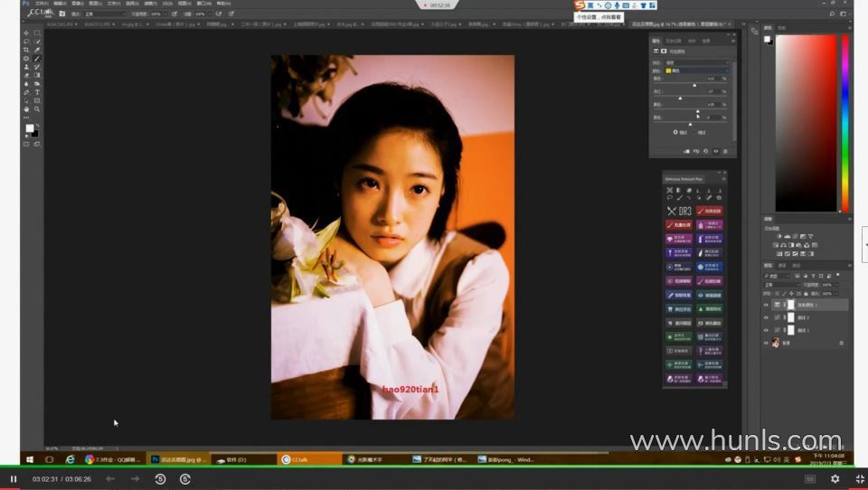This screenshot has height=490, width=868.
Task: Choose the Hand tool
Action: [x=25, y=109]
